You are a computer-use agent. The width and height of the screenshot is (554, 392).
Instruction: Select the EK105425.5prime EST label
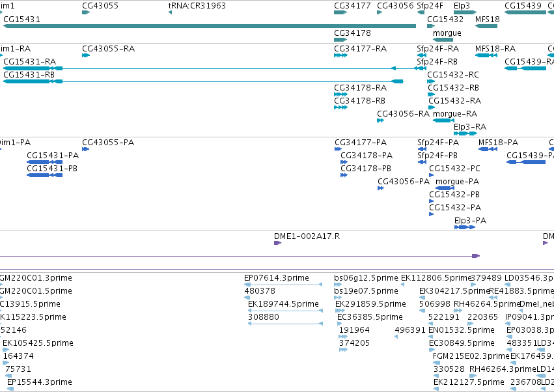click(x=38, y=343)
